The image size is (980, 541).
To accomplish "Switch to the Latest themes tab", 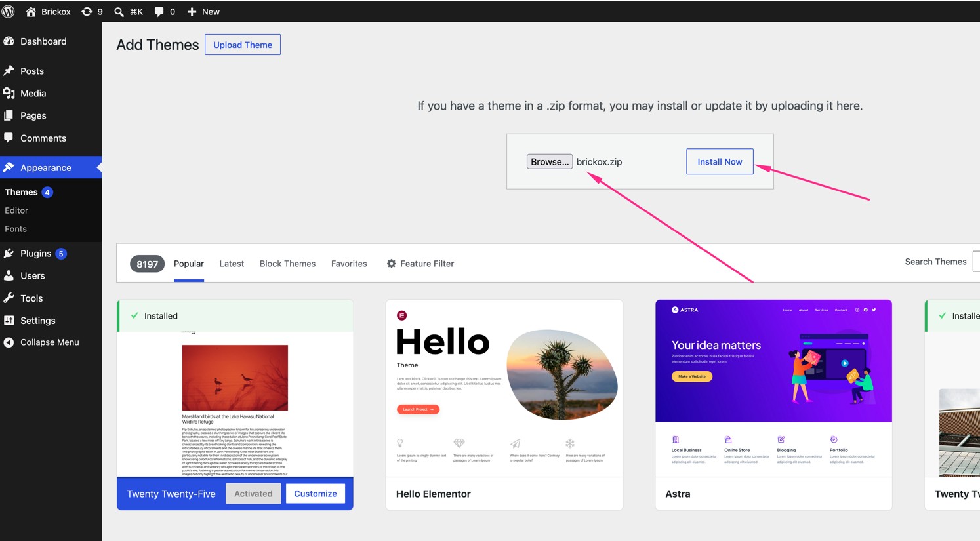I will (x=232, y=264).
